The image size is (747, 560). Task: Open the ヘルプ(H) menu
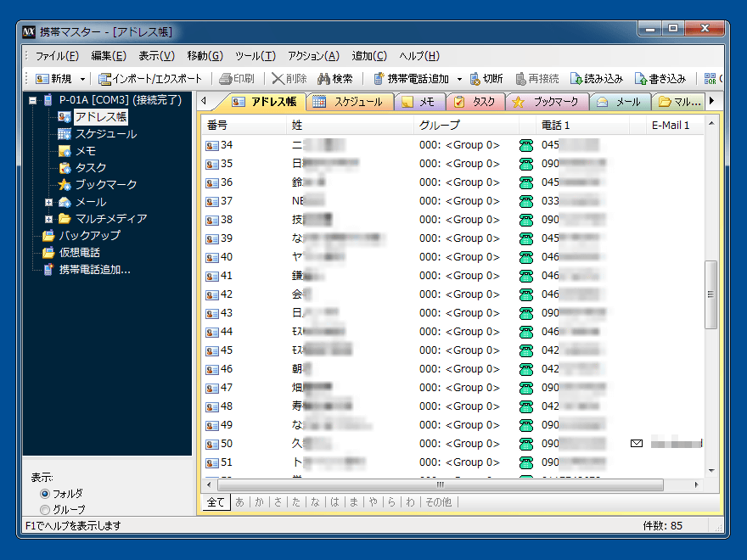[x=419, y=56]
